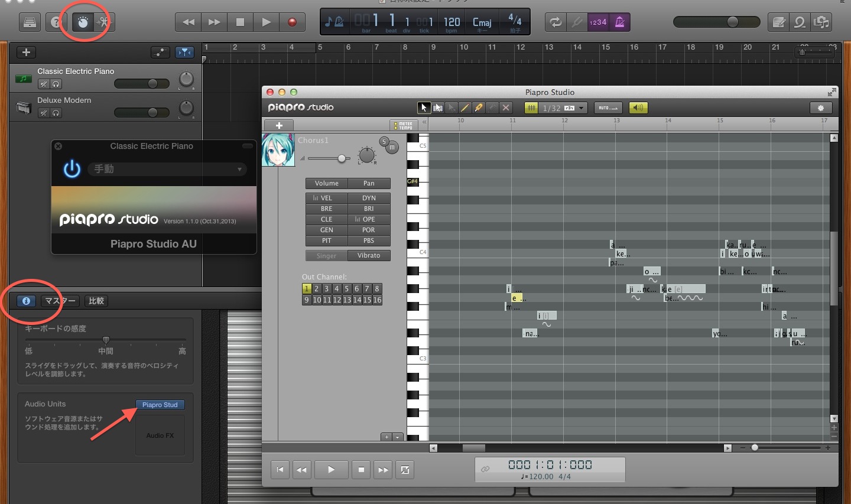
Task: Select the DYN parameter button
Action: tap(369, 198)
